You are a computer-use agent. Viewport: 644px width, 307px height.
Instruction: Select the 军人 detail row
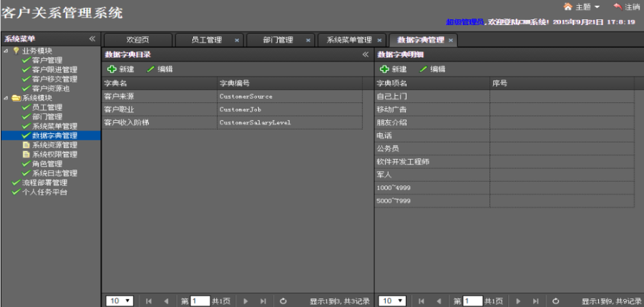(504, 175)
